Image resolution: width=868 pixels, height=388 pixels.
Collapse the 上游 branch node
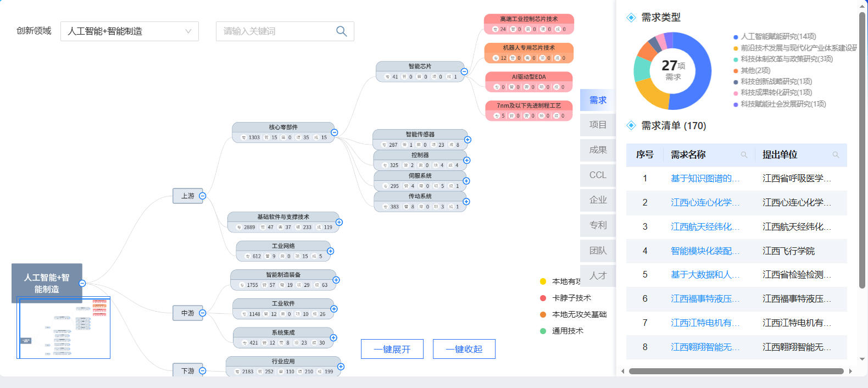pos(202,196)
